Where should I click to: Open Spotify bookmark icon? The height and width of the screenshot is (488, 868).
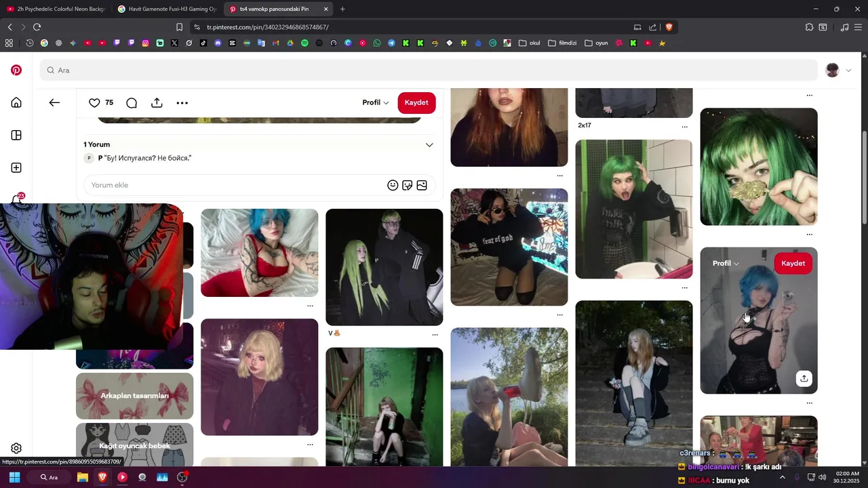pos(304,43)
